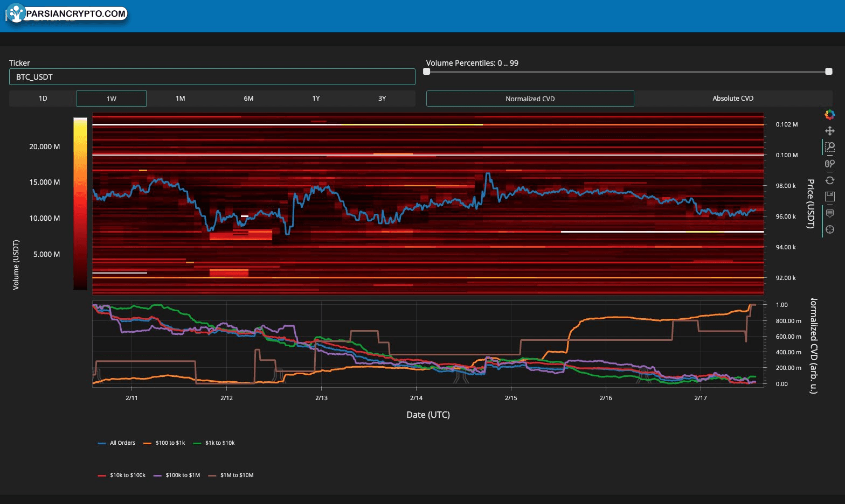Viewport: 845px width, 504px height.
Task: Click the 92.00 k price tick label
Action: click(786, 278)
